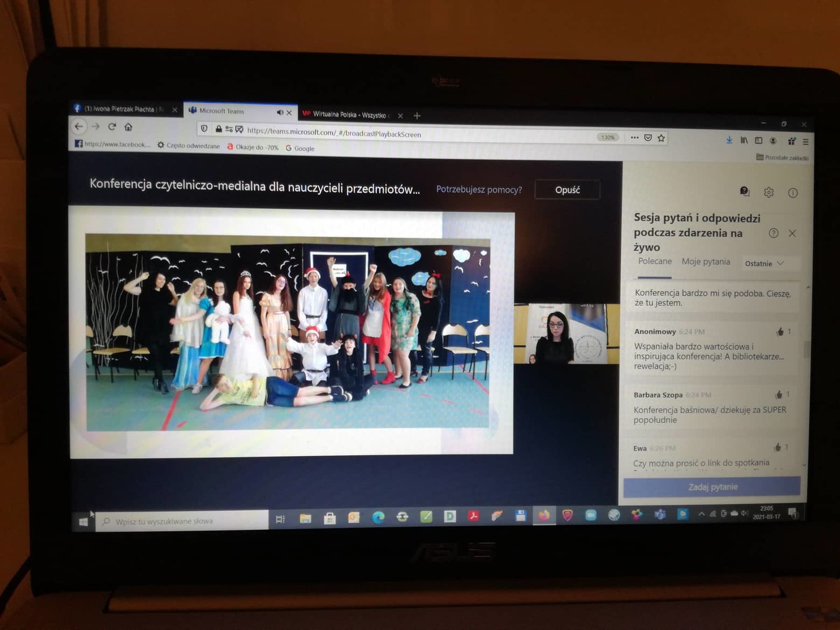Click the Potrzebujesz pomocy? link

click(x=479, y=190)
